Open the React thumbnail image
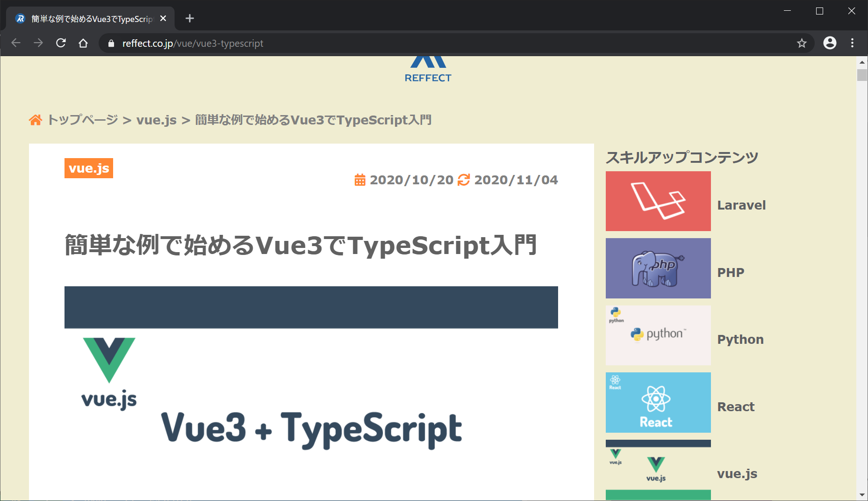The image size is (868, 501). point(658,402)
